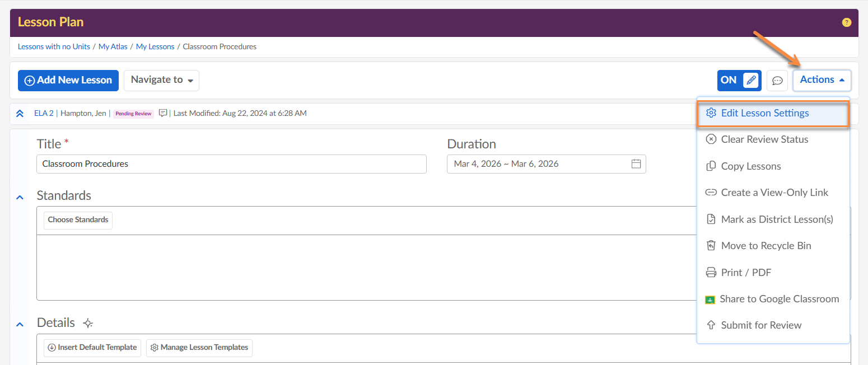Click the calendar icon in Duration field

point(636,164)
